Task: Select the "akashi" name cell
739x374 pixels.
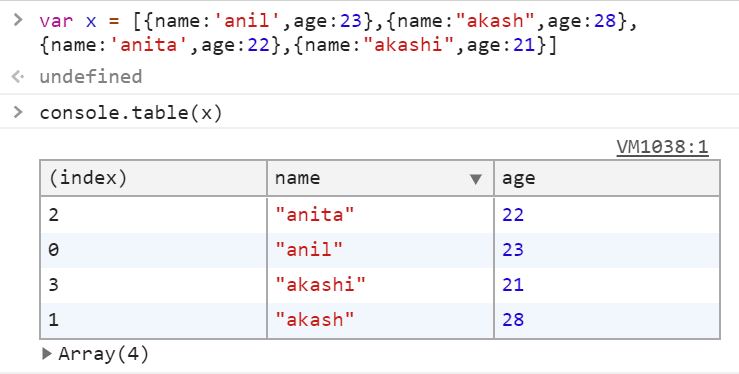Action: [x=380, y=285]
